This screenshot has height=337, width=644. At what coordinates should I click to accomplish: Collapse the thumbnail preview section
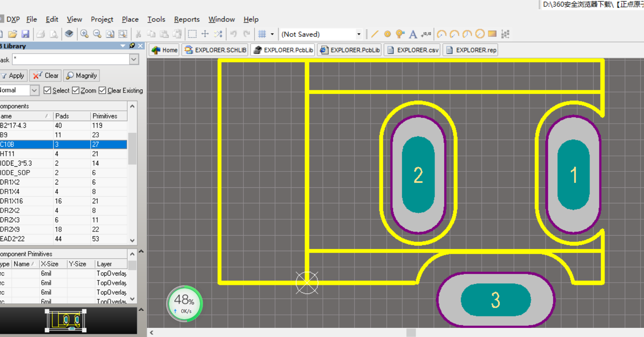point(141,310)
